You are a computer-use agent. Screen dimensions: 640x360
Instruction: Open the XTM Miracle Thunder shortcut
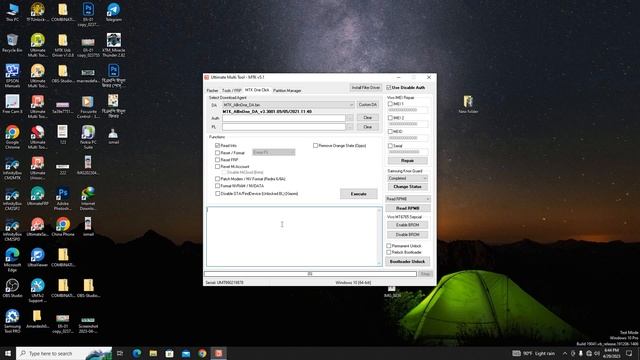pyautogui.click(x=113, y=44)
